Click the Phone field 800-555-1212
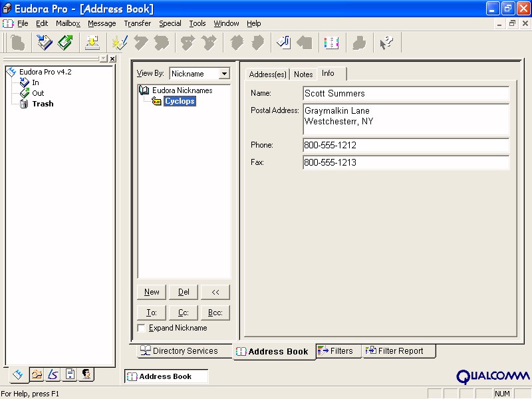The image size is (532, 399). (x=406, y=145)
